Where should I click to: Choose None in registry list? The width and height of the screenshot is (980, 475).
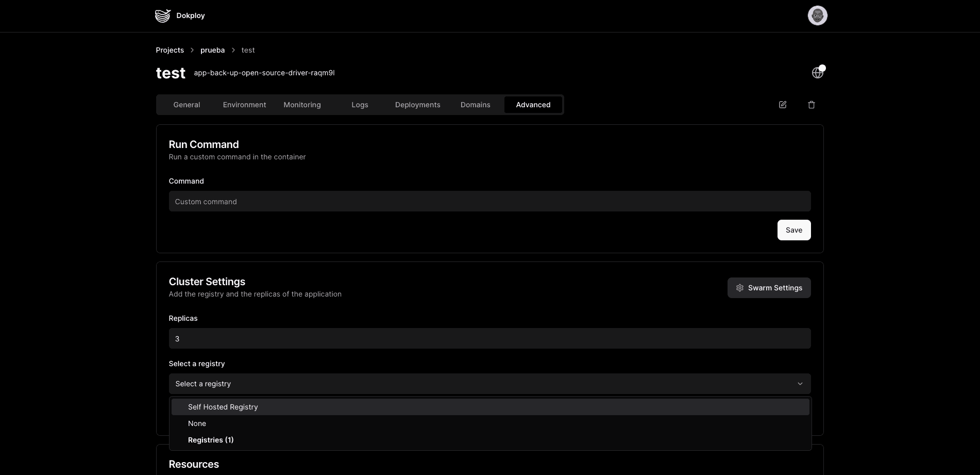tap(197, 423)
